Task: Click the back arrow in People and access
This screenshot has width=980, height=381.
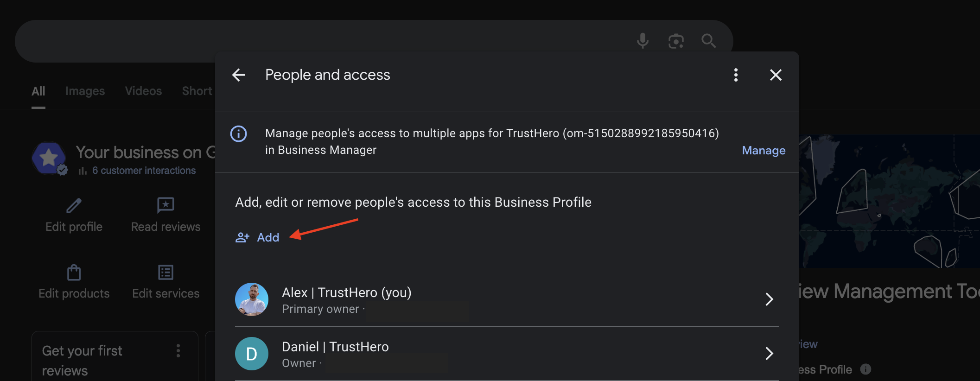Action: 239,75
